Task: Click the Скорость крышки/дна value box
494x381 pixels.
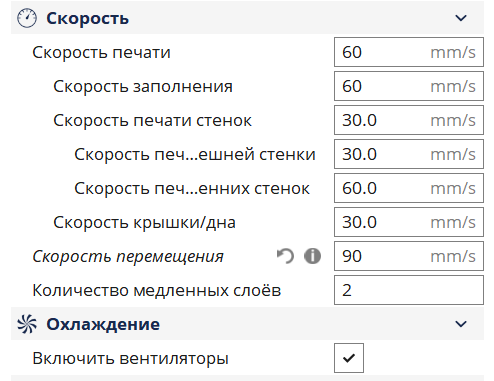Action: click(409, 222)
